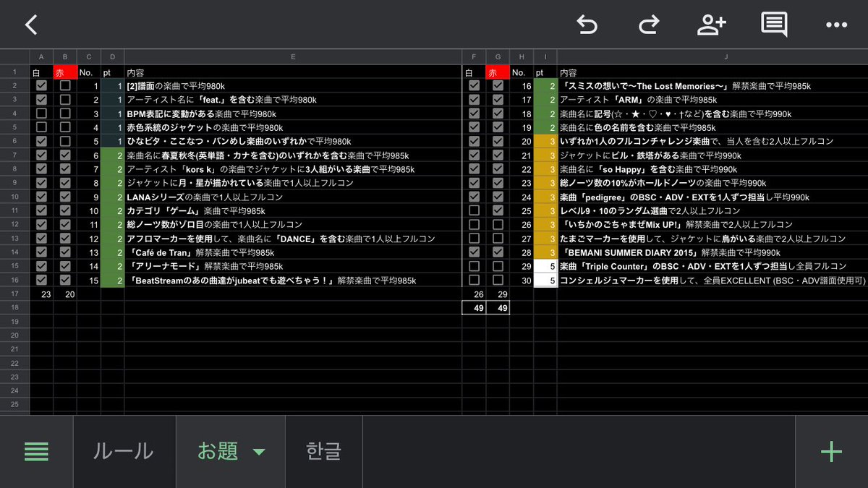The image size is (868, 488).
Task: Toggle white checkbox for item No. 3
Action: [41, 114]
